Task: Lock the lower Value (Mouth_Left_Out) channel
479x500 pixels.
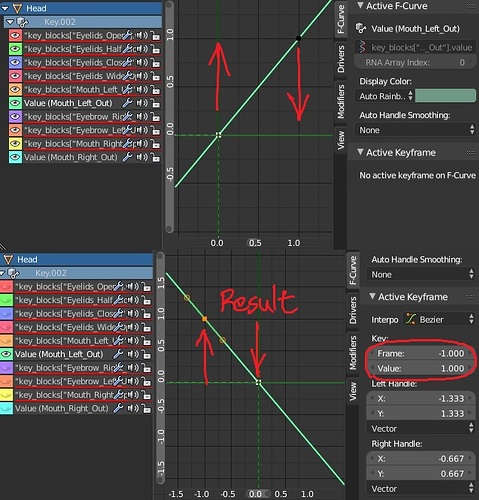Action: [x=146, y=354]
